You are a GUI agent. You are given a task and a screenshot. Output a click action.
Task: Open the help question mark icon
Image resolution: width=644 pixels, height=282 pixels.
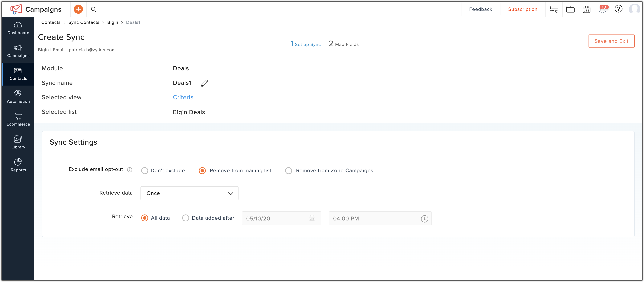point(618,9)
